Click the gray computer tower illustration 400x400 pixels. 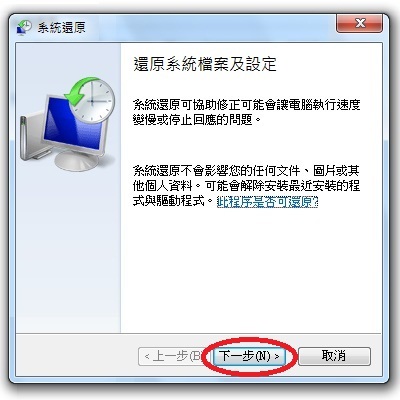(x=30, y=137)
